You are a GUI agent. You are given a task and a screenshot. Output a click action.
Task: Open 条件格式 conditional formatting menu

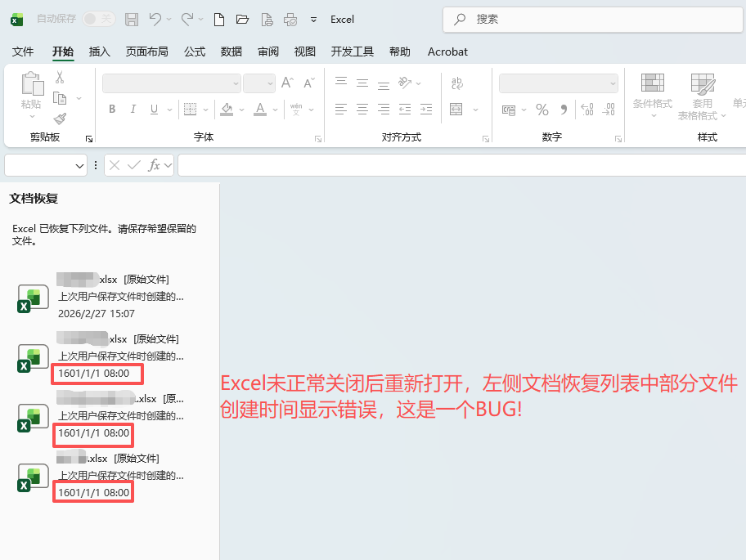pyautogui.click(x=652, y=96)
